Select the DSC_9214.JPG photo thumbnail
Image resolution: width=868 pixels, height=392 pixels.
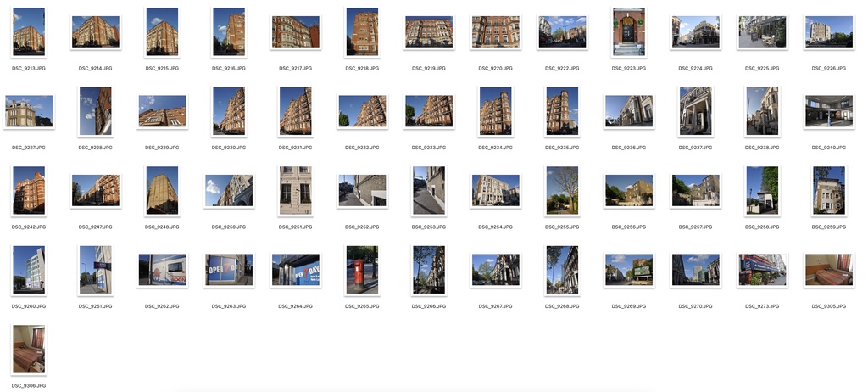click(x=95, y=32)
